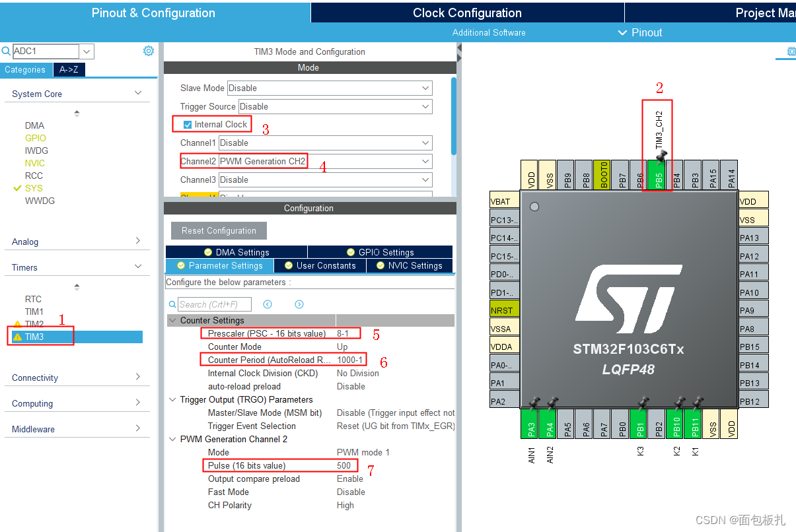Open the settings gear in the categories panel
This screenshot has width=796, height=532.
pyautogui.click(x=149, y=51)
